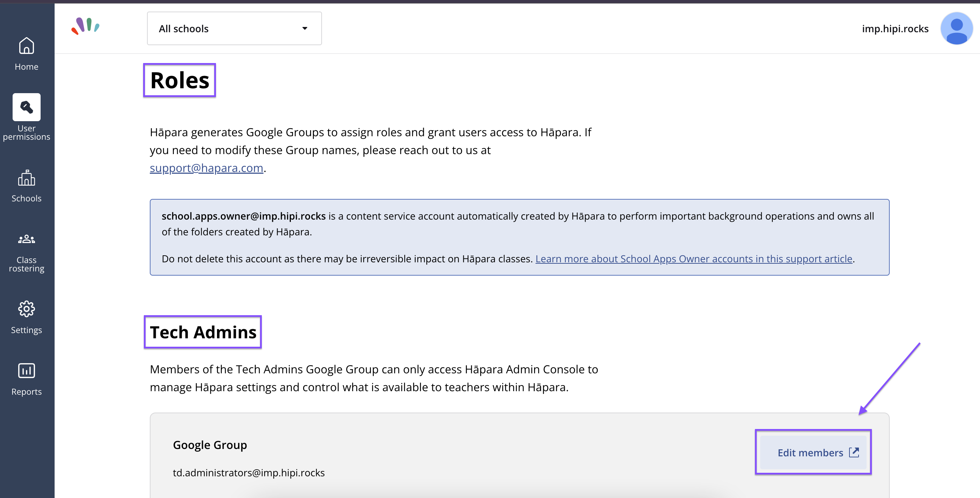The height and width of the screenshot is (498, 980).
Task: Click imp.hipi.rocks domain name
Action: pos(895,29)
